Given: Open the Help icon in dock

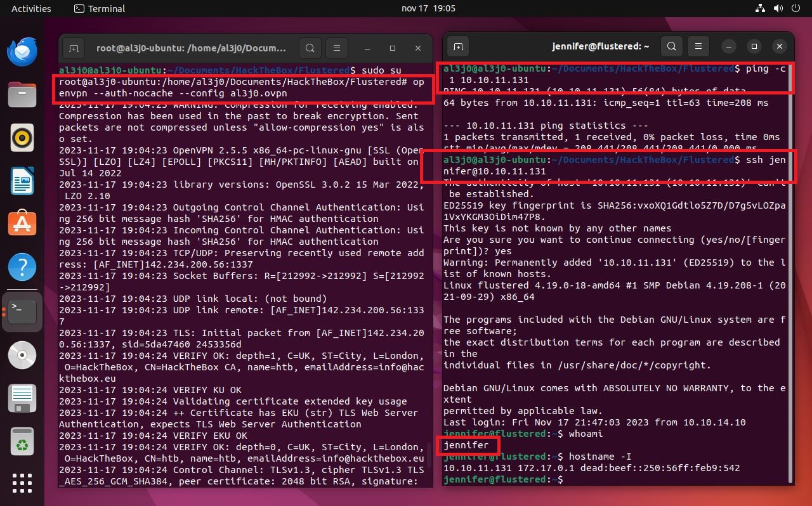Looking at the screenshot, I should (22, 267).
